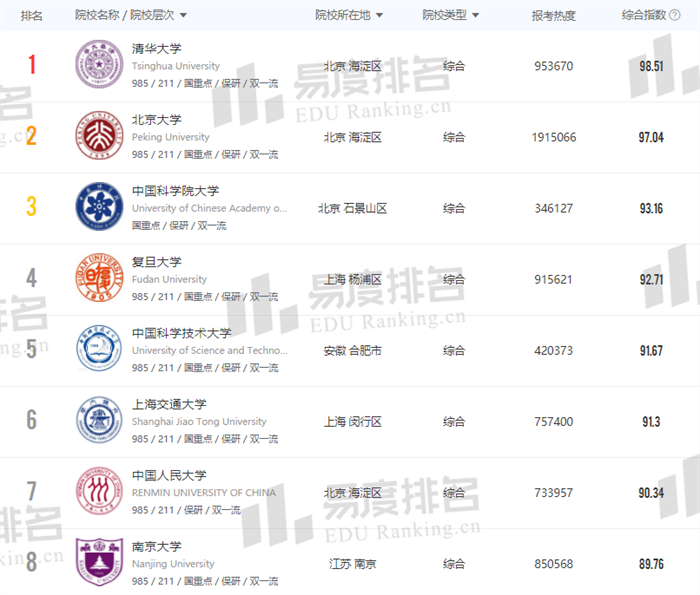Open the 中国科学技术大学 link
This screenshot has width=700, height=595.
click(x=182, y=333)
